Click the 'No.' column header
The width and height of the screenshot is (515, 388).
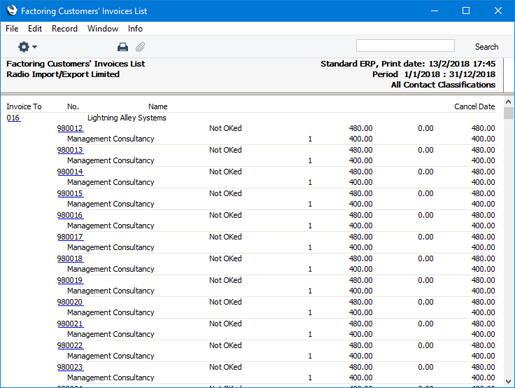coord(73,107)
